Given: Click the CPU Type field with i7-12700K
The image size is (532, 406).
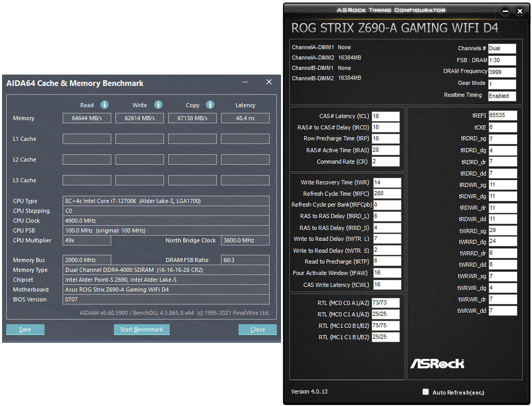Looking at the screenshot, I should 166,201.
